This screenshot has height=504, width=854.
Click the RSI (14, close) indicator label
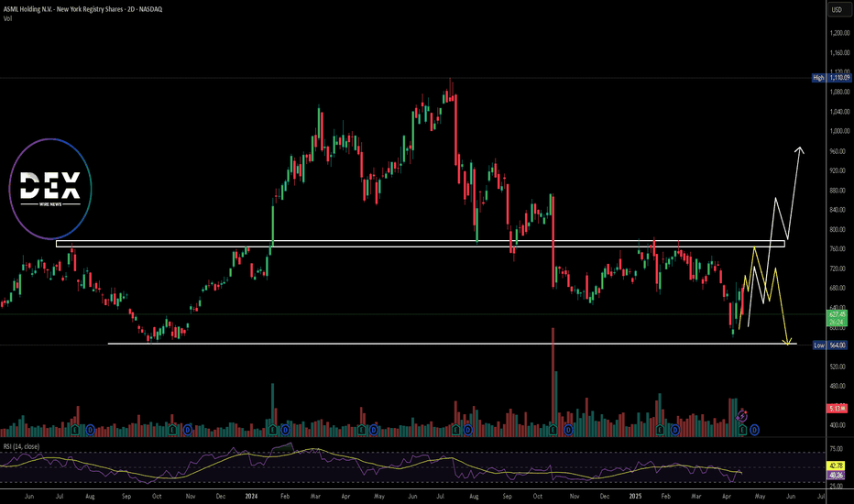(x=21, y=446)
